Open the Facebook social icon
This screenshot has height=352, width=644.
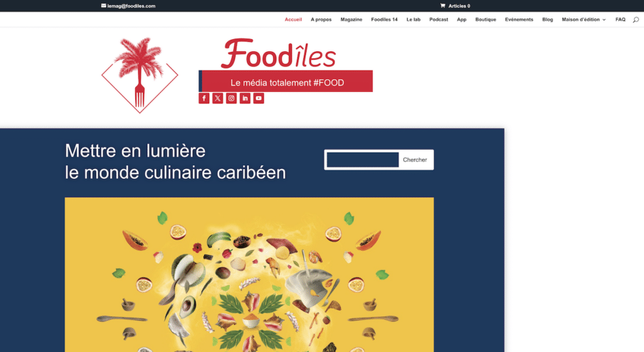click(x=204, y=98)
